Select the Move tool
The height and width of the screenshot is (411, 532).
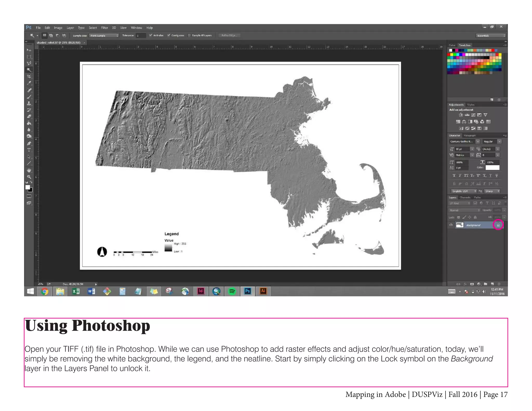(29, 50)
